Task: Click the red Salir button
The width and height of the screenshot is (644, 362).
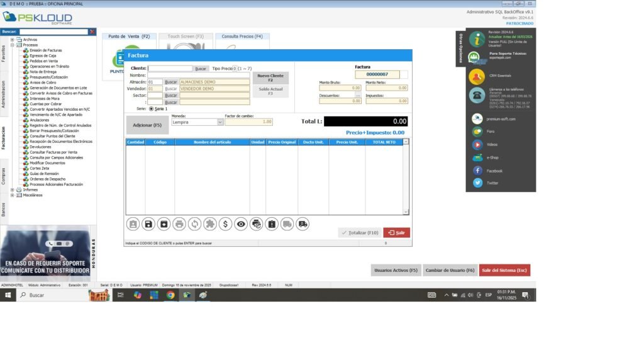Action: [396, 233]
